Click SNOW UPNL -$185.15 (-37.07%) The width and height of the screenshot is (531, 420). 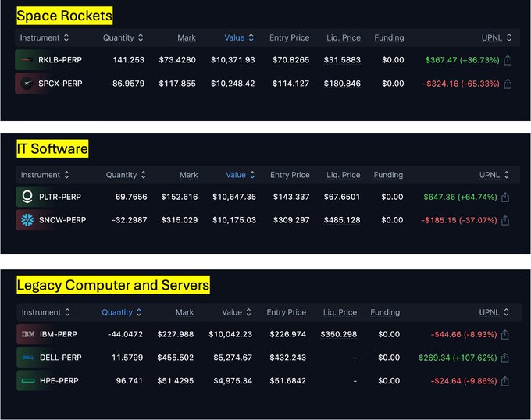point(459,220)
